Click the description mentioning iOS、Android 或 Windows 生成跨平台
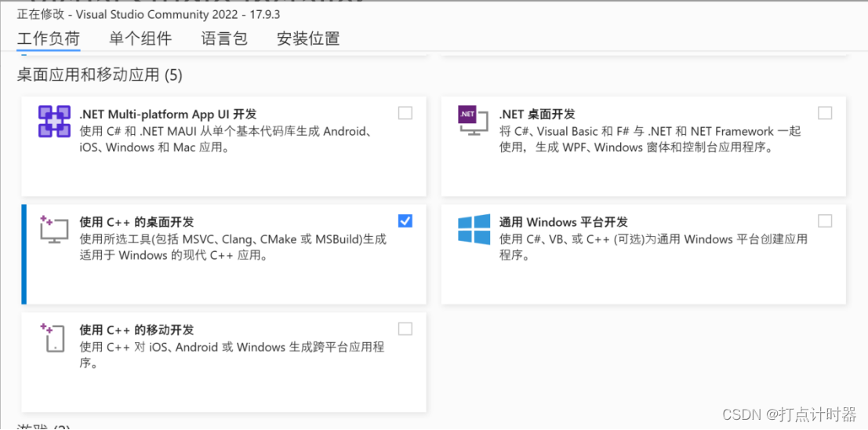The width and height of the screenshot is (868, 430). (232, 355)
